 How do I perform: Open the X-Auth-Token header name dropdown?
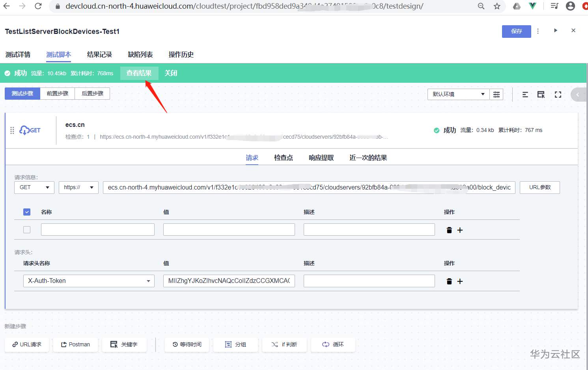click(89, 281)
